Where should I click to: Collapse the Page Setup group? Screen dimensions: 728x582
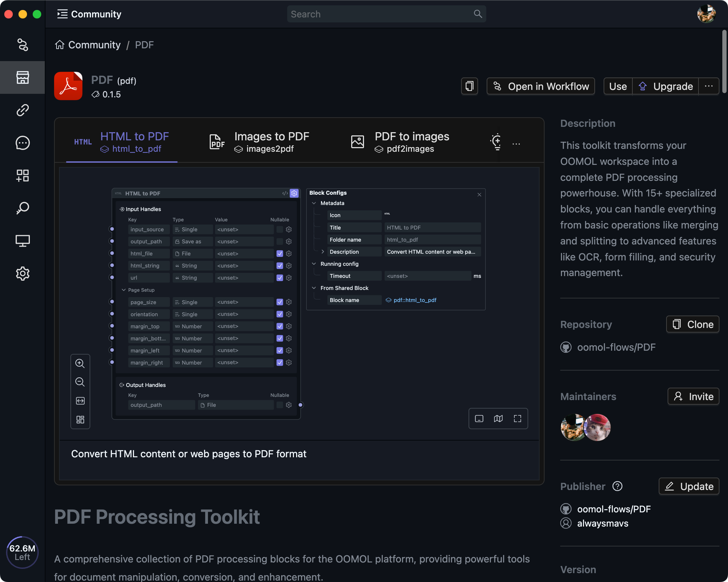click(124, 290)
